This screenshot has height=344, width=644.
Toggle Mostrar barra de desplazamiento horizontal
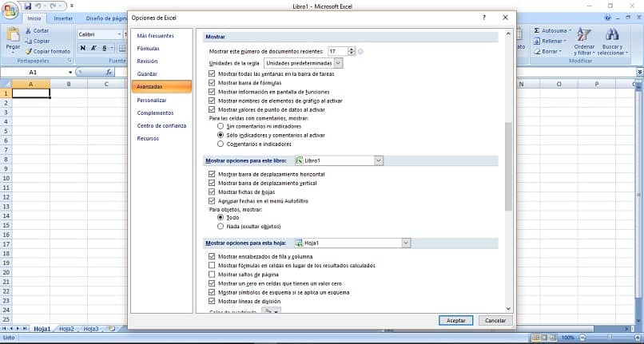click(212, 174)
